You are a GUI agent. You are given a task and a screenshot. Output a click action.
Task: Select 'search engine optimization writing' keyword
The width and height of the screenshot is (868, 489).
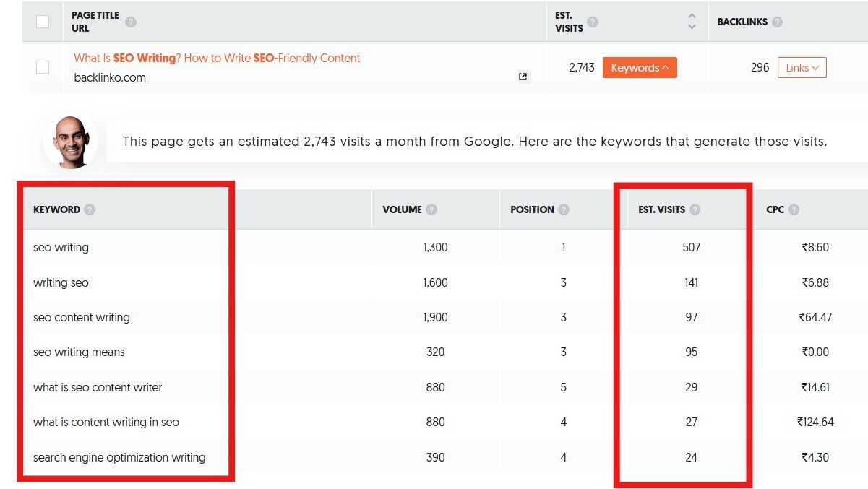[x=119, y=457]
